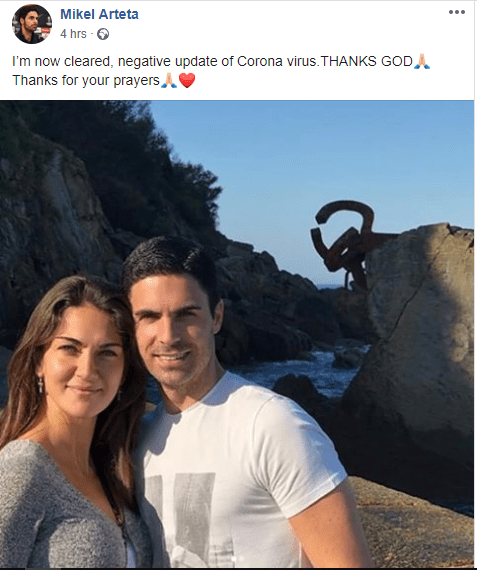477x570 pixels.
Task: Open the three-dot post options menu
Action: tap(457, 12)
